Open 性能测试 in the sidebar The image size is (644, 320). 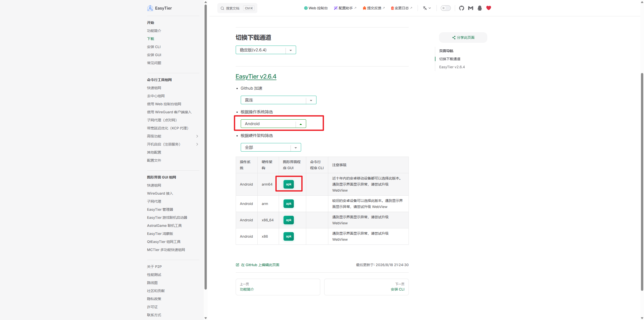154,275
